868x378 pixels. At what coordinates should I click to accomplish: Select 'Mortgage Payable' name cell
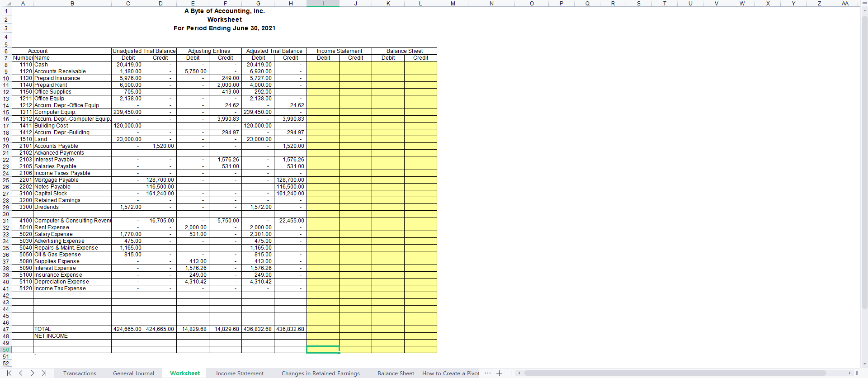click(x=72, y=180)
